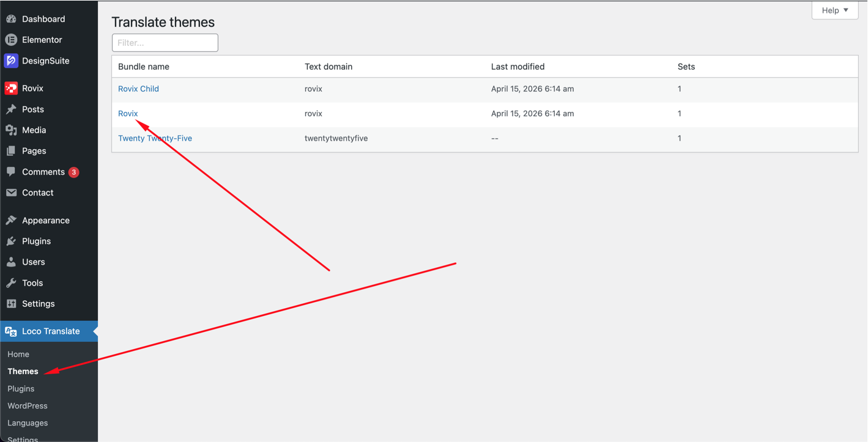Open the Comments menu item

(x=43, y=172)
